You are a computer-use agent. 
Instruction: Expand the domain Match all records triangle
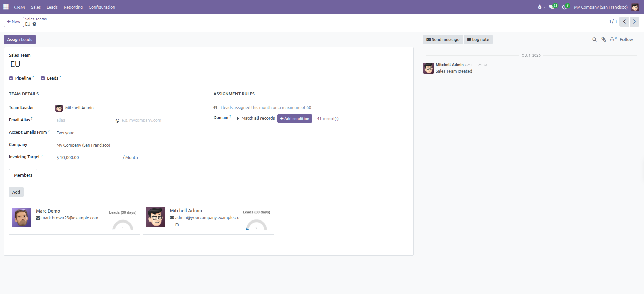[238, 118]
